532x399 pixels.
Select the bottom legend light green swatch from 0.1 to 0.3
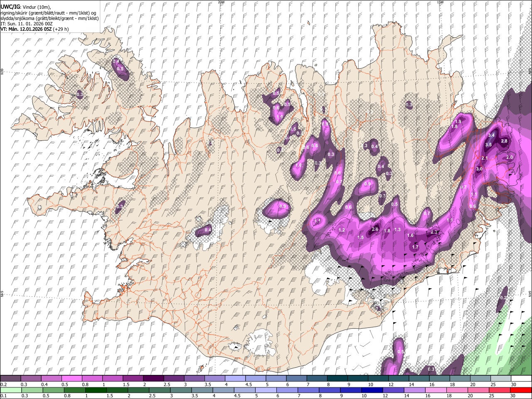(x=10, y=390)
